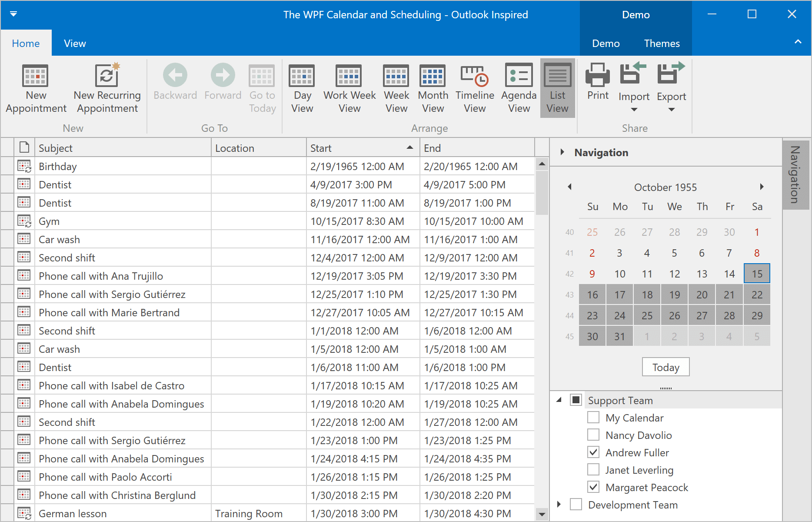Open the Themes menu
Viewport: 812px width, 522px height.
pos(661,43)
